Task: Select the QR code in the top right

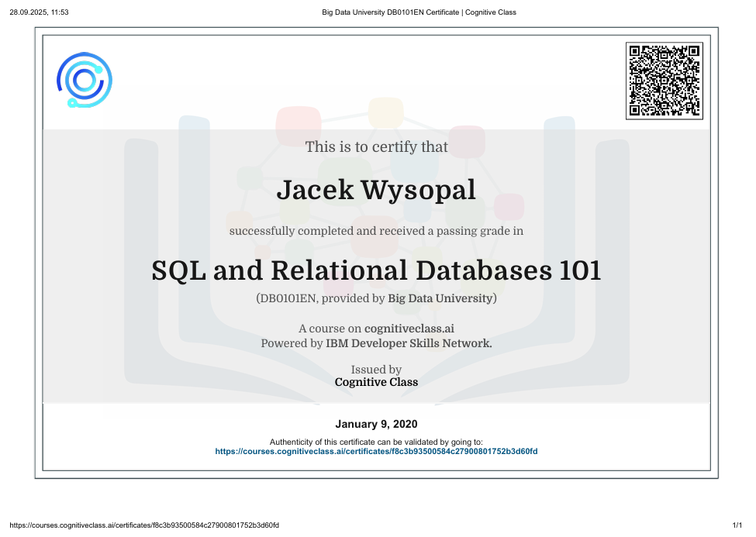Action: pyautogui.click(x=665, y=81)
